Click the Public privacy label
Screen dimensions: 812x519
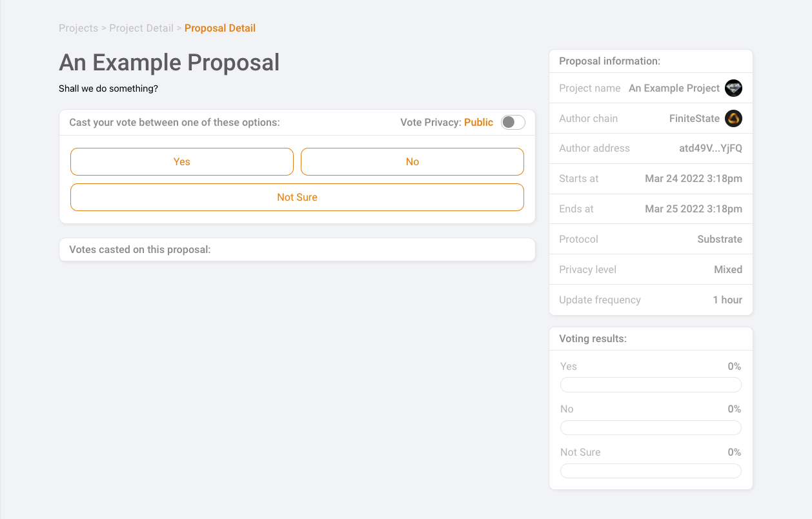[x=478, y=123]
